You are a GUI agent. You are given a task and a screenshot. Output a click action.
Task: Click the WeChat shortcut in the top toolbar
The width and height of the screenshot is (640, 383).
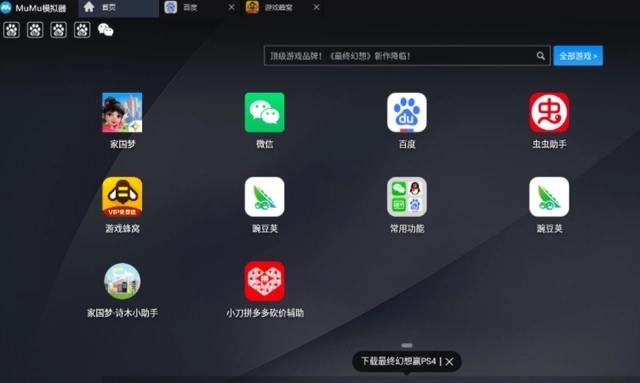[105, 30]
